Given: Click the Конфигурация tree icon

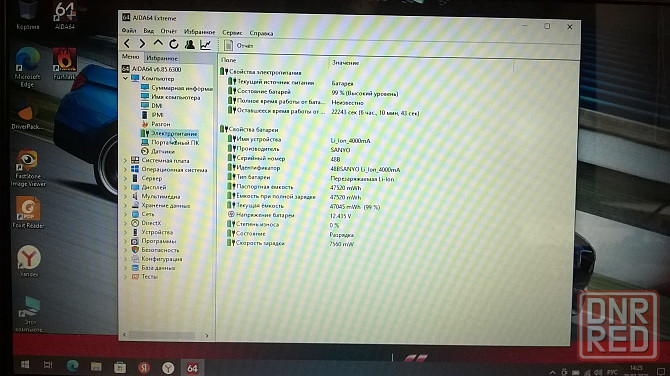Looking at the screenshot, I should 135,259.
